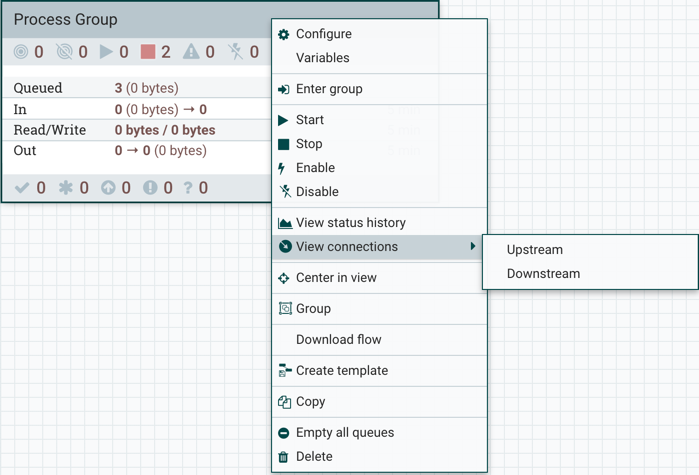Screen dimensions: 699x475
Task: Click the Disable crossed lightning icon
Action: [x=284, y=192]
